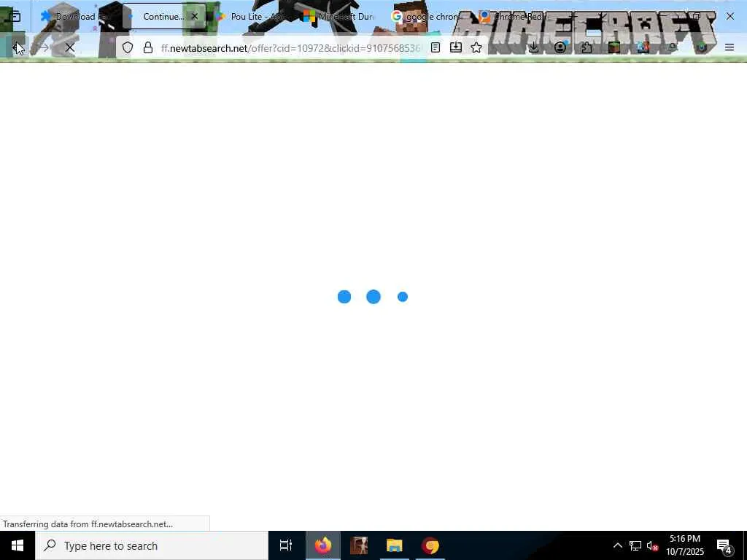747x560 pixels.
Task: Stop loading the current page
Action: pos(69,47)
